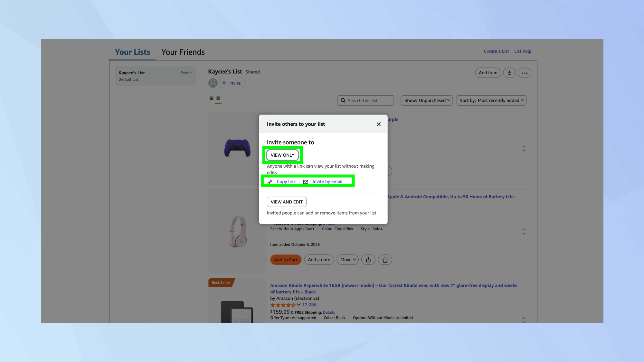Switch to grid view icon

click(211, 98)
